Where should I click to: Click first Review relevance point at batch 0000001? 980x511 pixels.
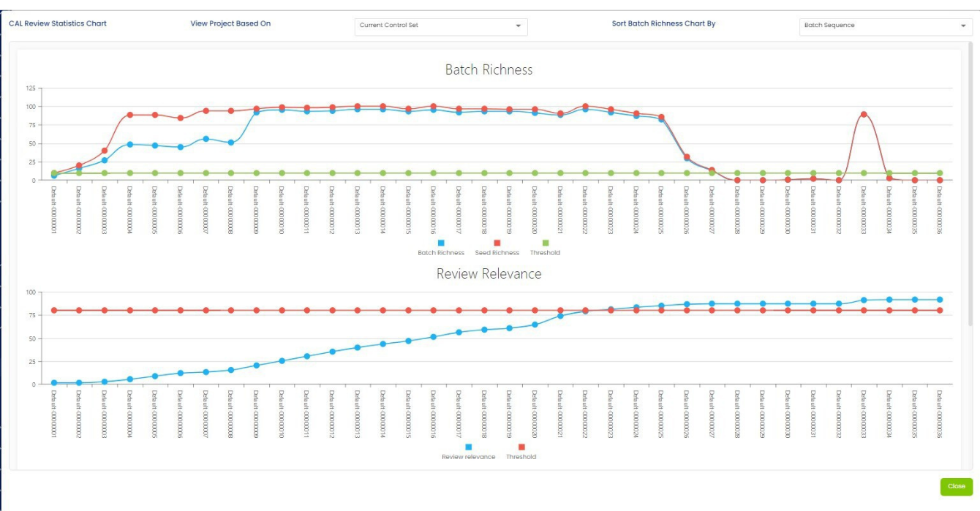point(54,383)
